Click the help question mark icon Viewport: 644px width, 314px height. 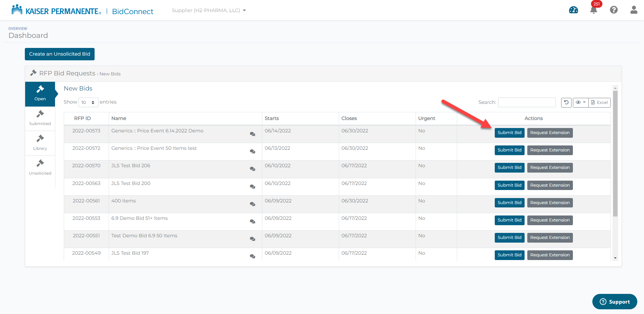pyautogui.click(x=614, y=10)
